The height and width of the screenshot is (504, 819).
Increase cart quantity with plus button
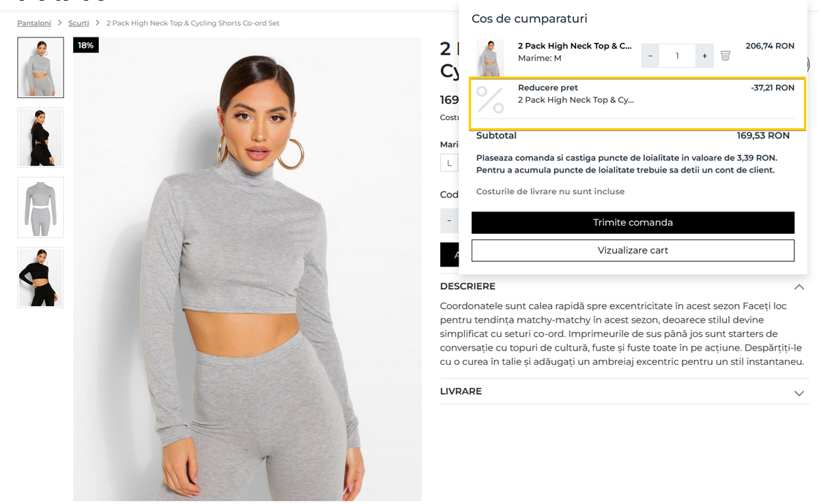[704, 56]
